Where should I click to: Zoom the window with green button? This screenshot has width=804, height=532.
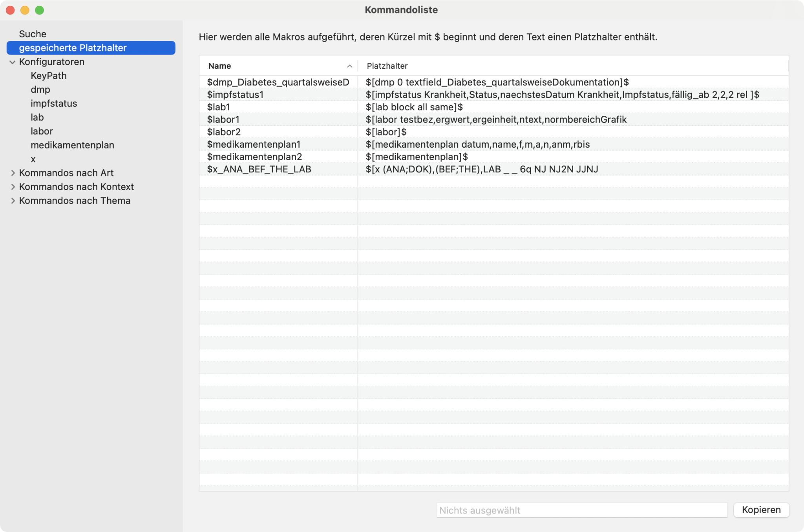click(x=40, y=10)
